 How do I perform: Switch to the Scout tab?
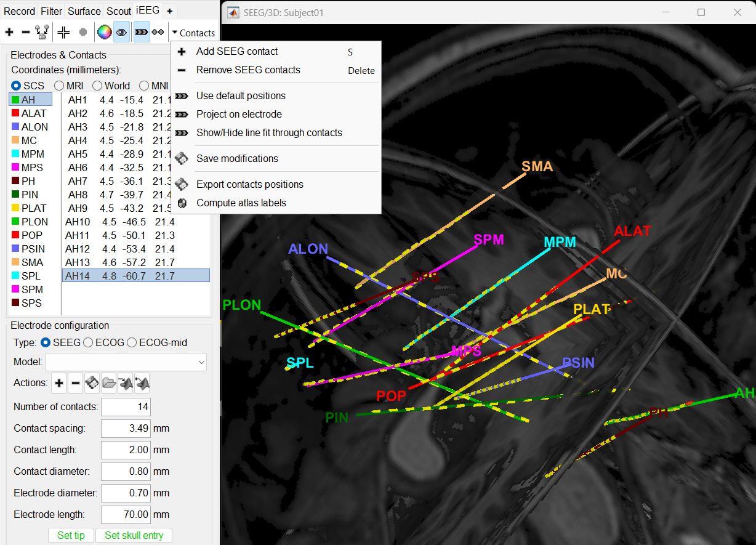118,10
